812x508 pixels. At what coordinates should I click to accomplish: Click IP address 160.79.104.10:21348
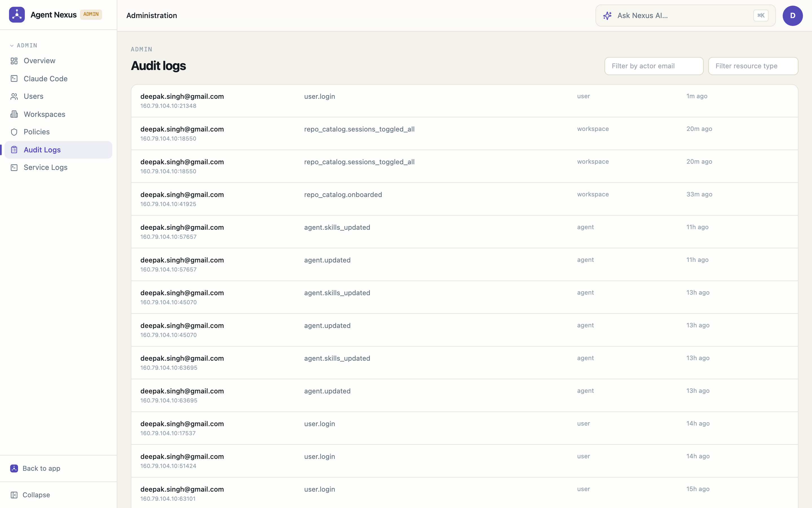pos(168,106)
